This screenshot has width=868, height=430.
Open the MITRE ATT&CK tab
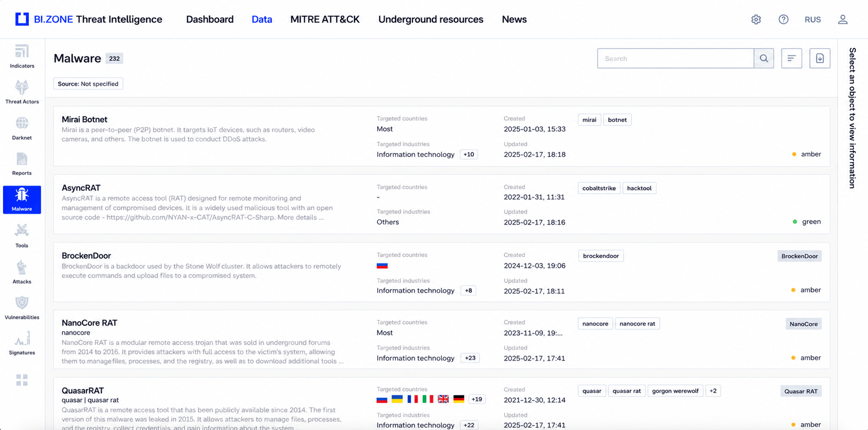pyautogui.click(x=325, y=19)
